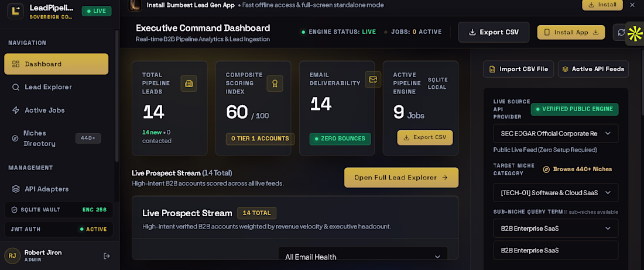Screen dimensions: 644x270
Task: Click the Install App button
Action: tap(571, 32)
